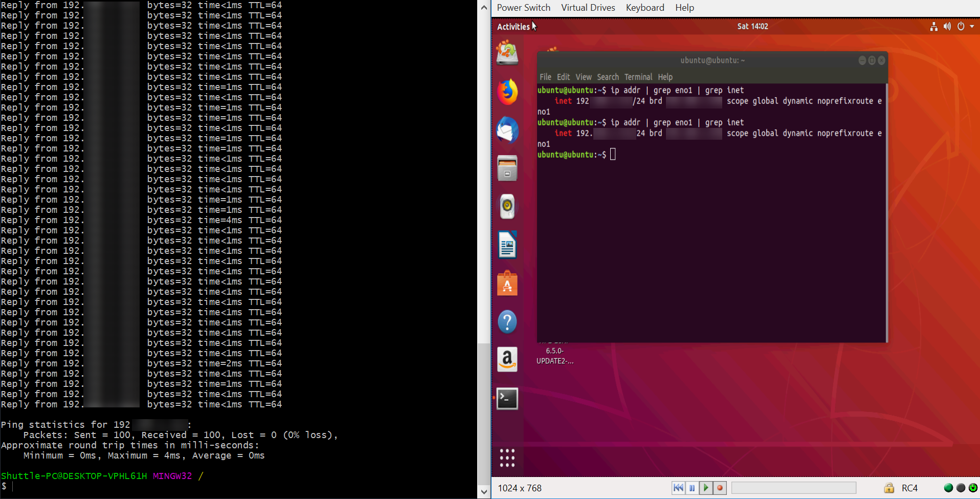The image size is (980, 499).
Task: Open the File menu in Ubuntu terminal
Action: (x=545, y=77)
